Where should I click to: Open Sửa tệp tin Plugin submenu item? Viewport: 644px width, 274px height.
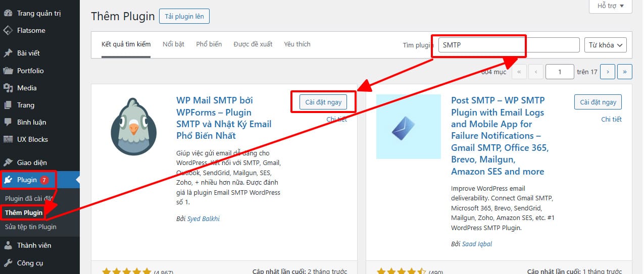pyautogui.click(x=31, y=227)
